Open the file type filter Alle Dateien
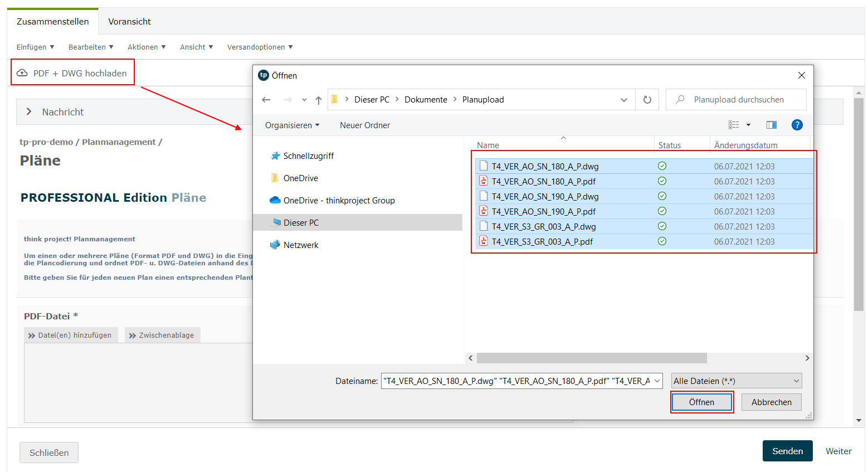The image size is (868, 472). click(736, 381)
